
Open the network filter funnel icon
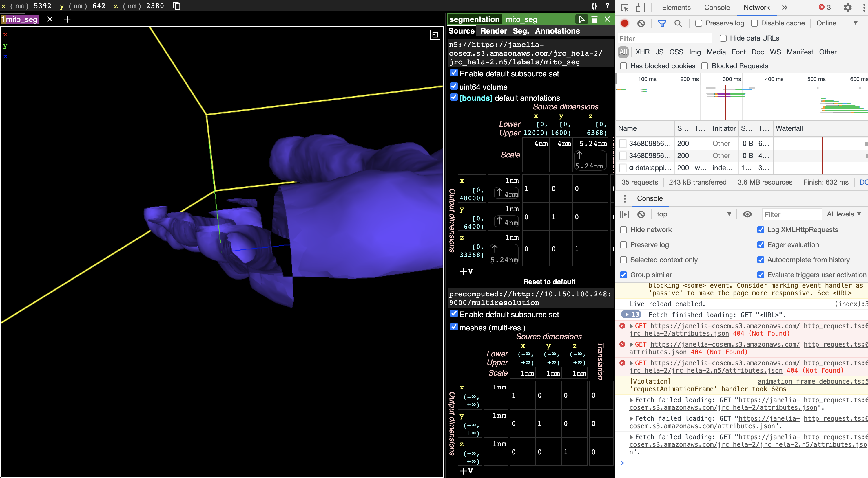coord(663,23)
